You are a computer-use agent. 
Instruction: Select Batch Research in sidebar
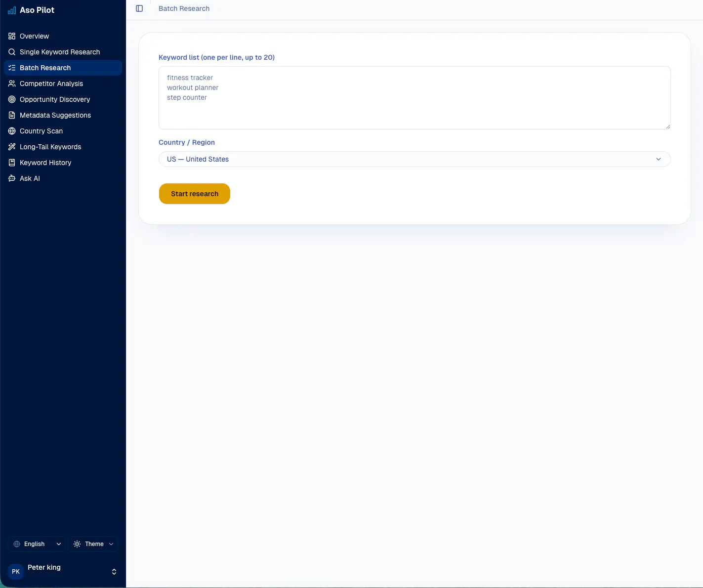coord(63,68)
